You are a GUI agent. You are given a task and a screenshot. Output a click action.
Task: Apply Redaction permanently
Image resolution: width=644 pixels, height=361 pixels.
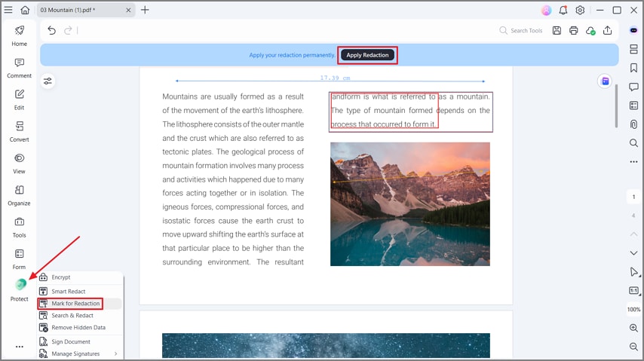tap(367, 55)
